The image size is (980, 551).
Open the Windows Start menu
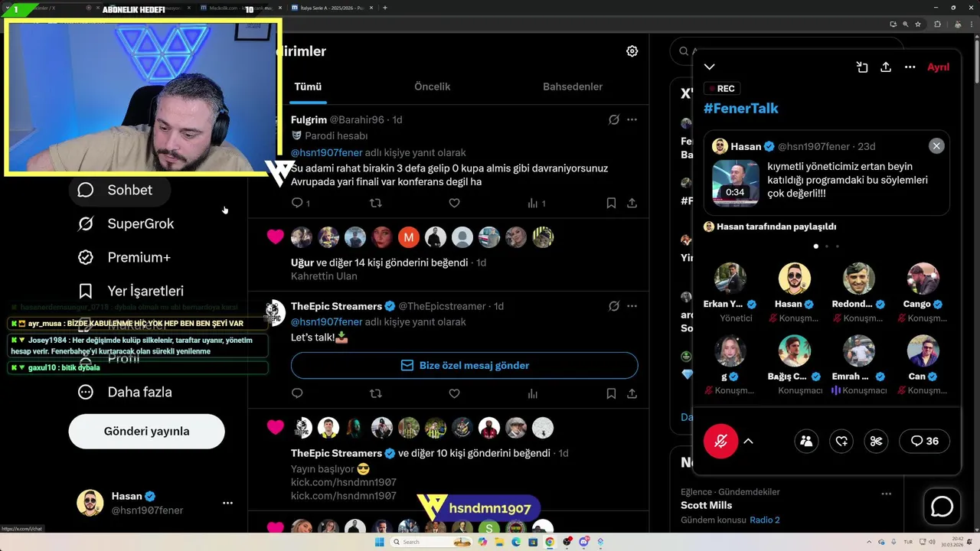380,542
